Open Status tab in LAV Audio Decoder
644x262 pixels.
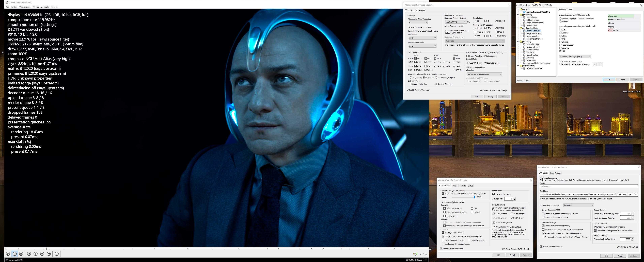pyautogui.click(x=470, y=186)
